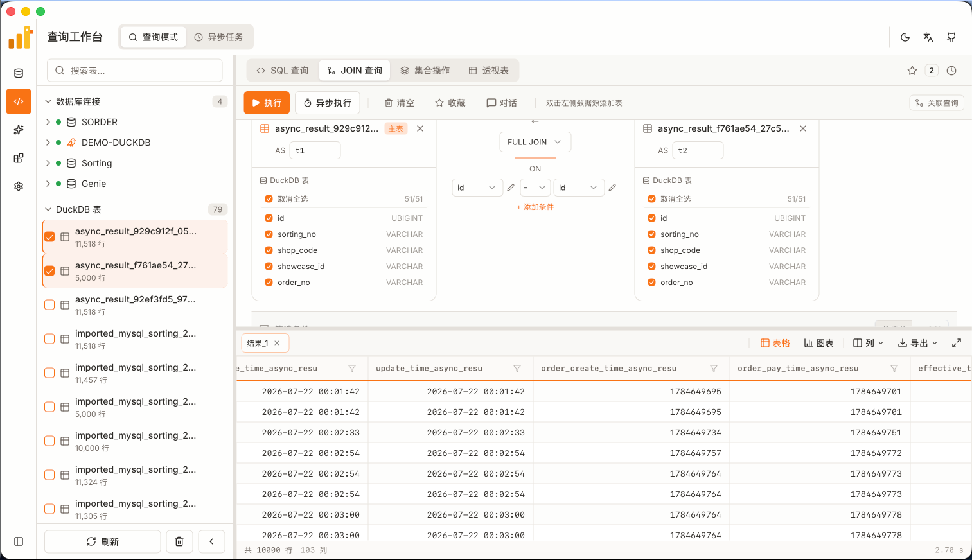This screenshot has width=972, height=560.
Task: Expand the DEMO-DUCKDB connection
Action: coord(48,143)
